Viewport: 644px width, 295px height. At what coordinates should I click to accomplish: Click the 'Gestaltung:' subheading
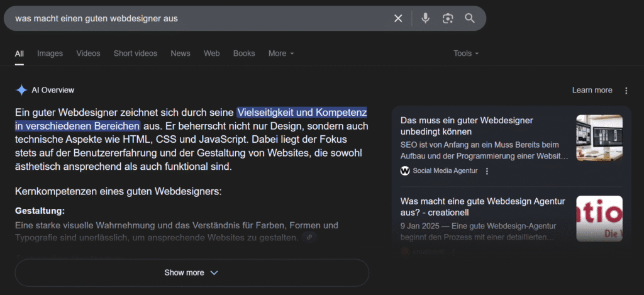[40, 211]
